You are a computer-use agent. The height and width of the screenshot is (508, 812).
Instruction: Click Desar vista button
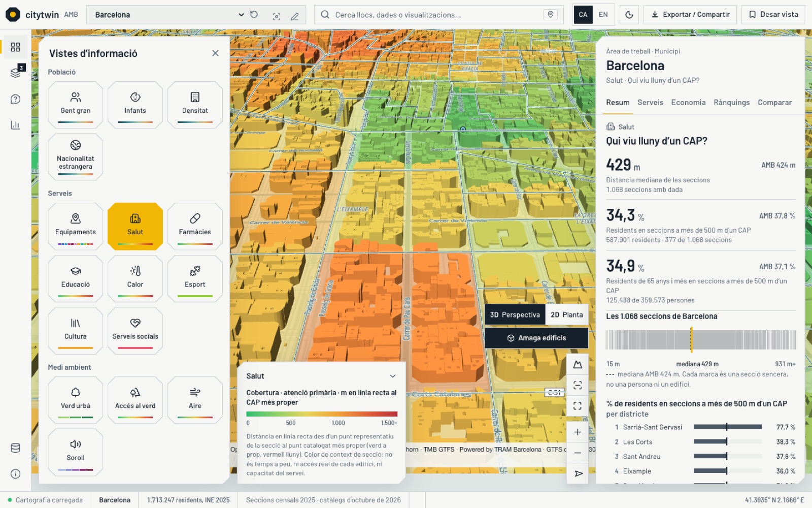point(774,15)
